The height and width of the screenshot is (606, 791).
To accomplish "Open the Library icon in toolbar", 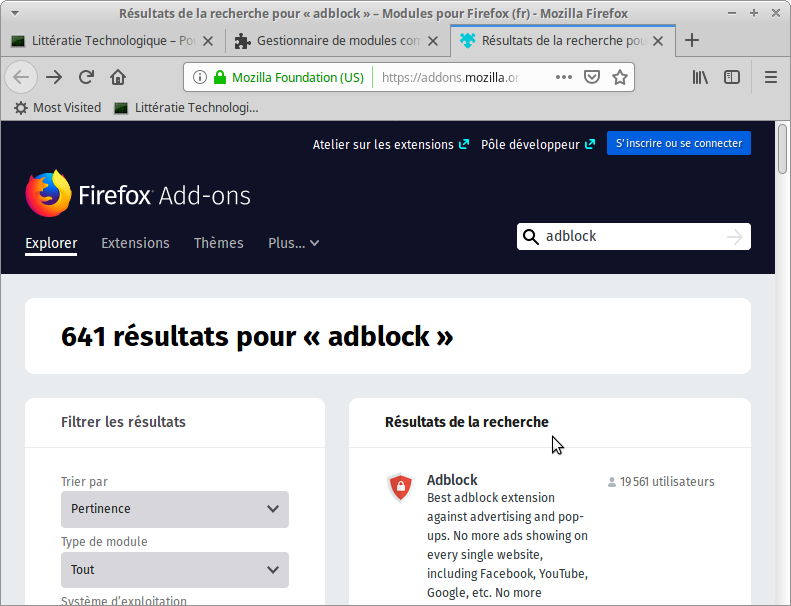I will click(x=700, y=77).
